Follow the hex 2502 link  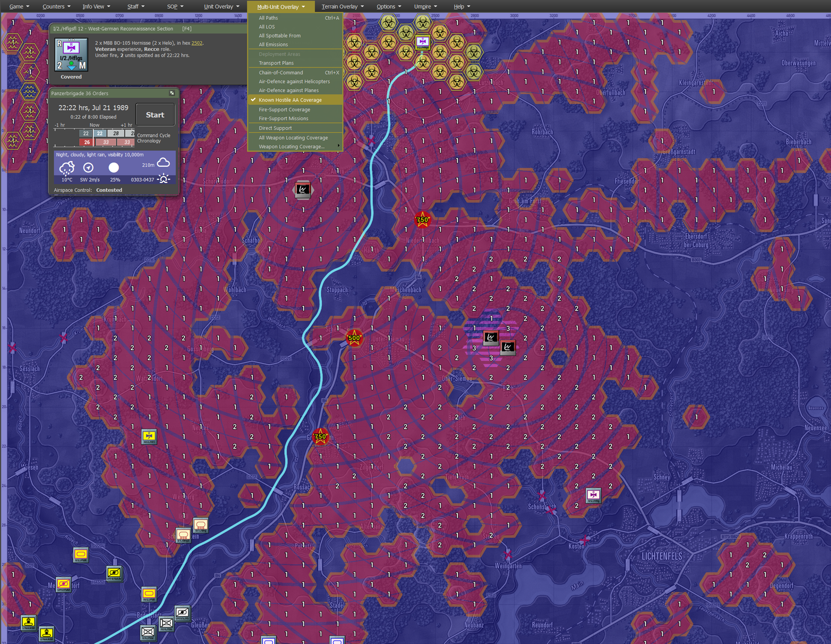pyautogui.click(x=197, y=43)
